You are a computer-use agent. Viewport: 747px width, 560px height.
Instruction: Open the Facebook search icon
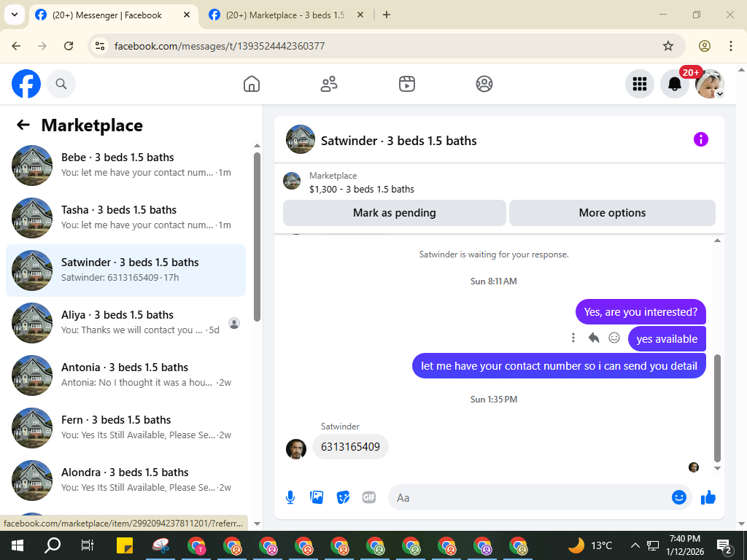click(61, 84)
